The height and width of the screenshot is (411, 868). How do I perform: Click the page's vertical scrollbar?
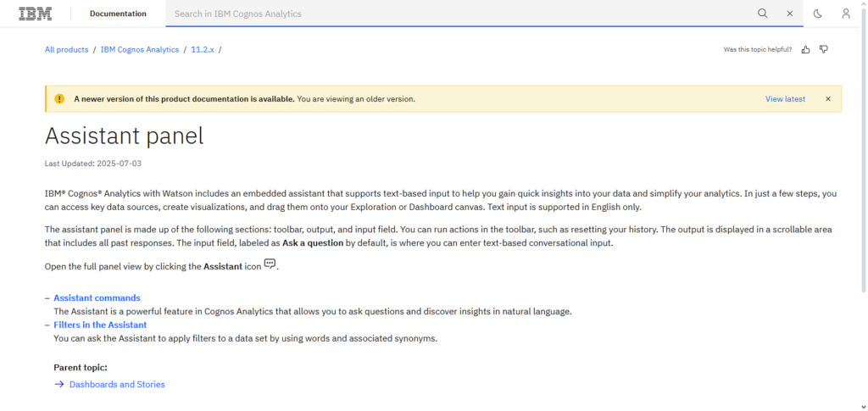864,169
